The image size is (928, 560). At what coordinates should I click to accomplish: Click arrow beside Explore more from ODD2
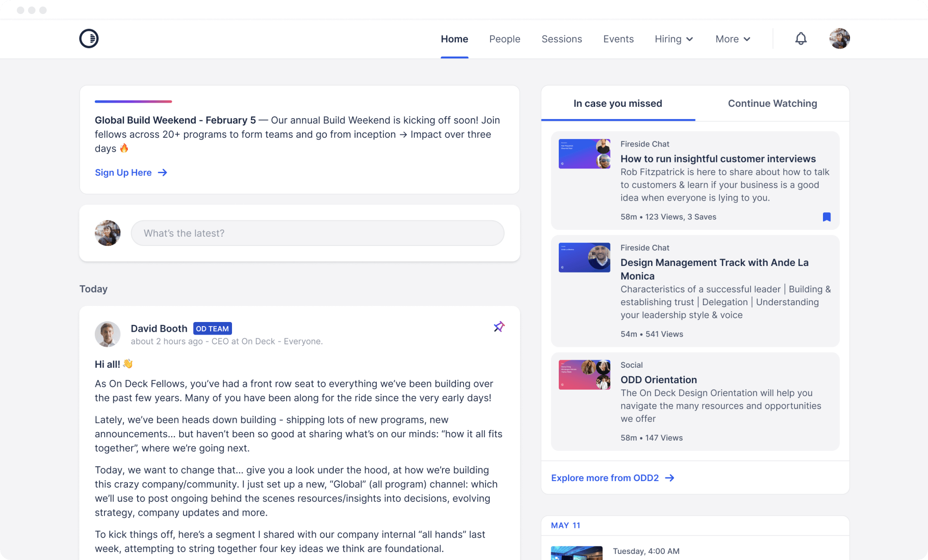669,478
